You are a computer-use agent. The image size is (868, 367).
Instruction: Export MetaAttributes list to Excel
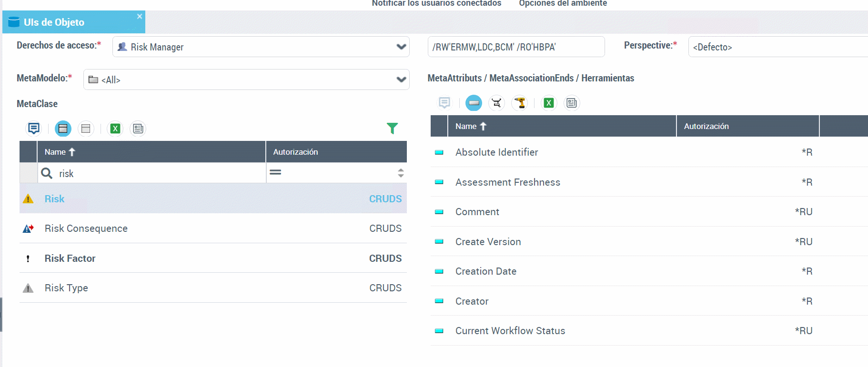click(x=549, y=103)
